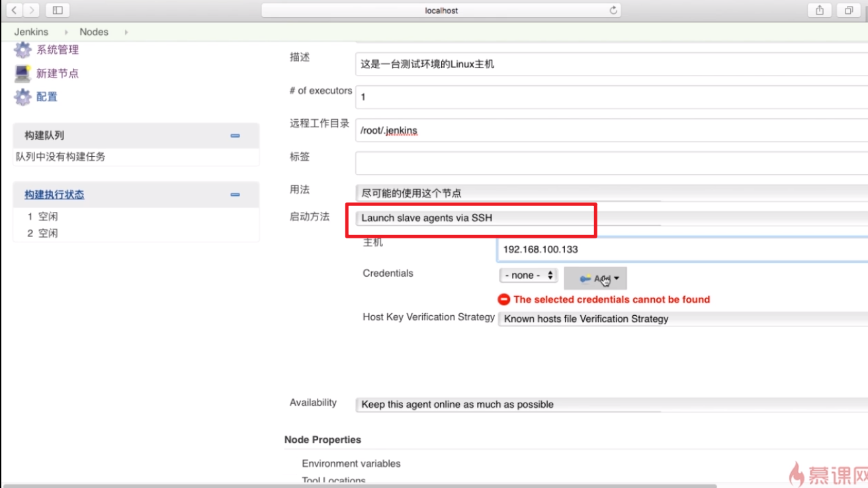This screenshot has width=868, height=488.
Task: Click the Nodes breadcrumb link
Action: [94, 31]
